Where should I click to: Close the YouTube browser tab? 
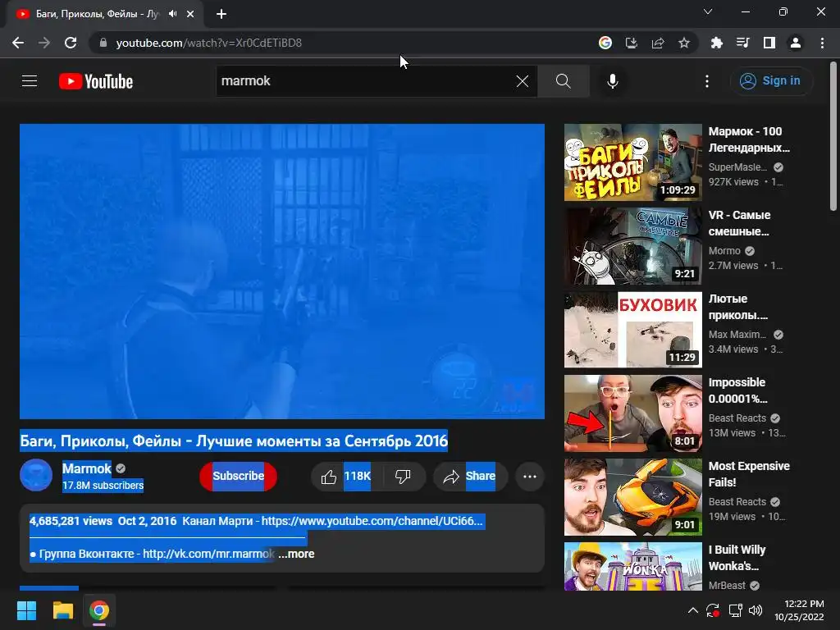190,14
